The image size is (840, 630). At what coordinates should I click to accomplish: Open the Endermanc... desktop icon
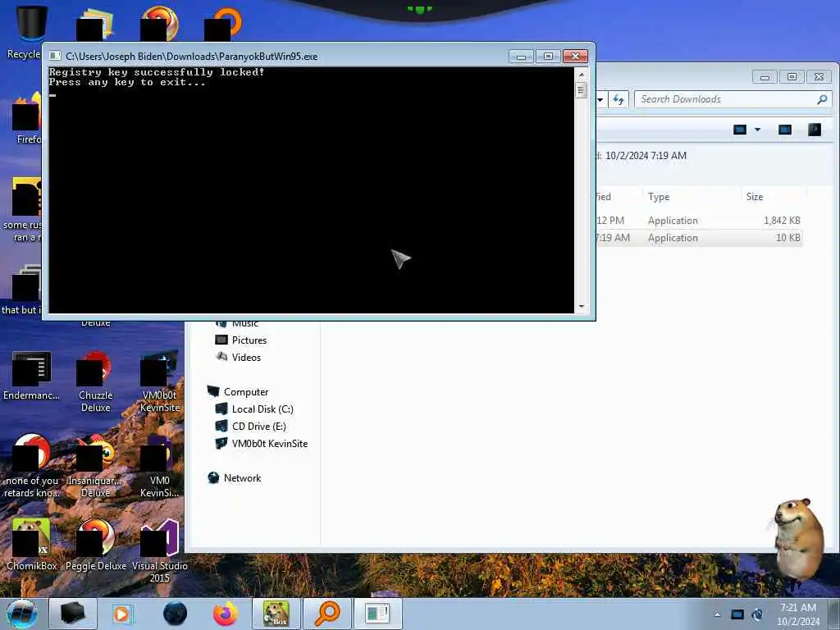tap(31, 376)
